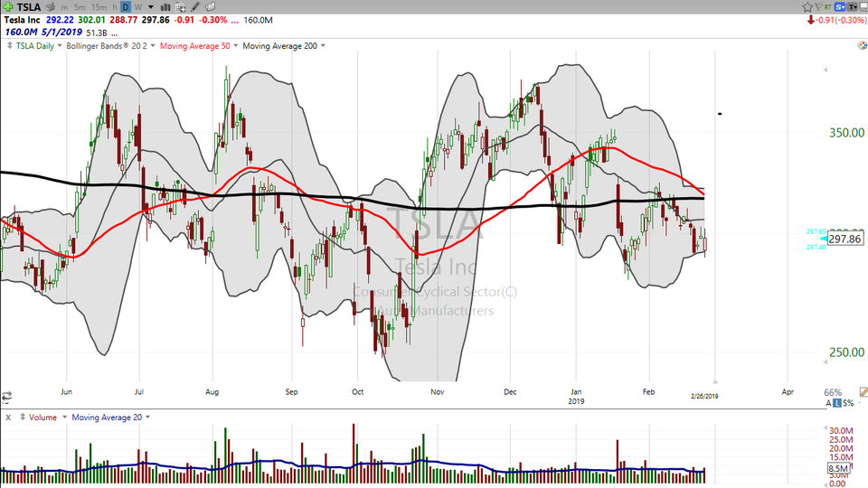The width and height of the screenshot is (868, 488).
Task: Switch to Weekly 'W' timeframe
Action: (137, 6)
